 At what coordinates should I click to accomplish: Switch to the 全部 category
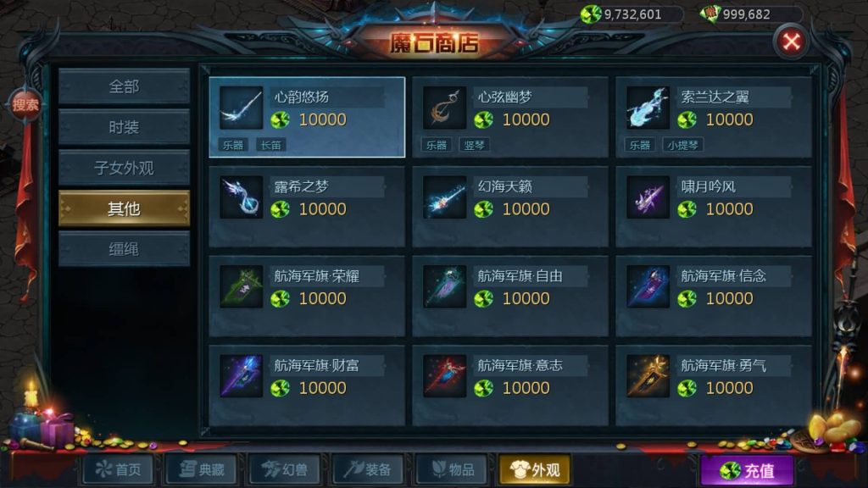124,86
